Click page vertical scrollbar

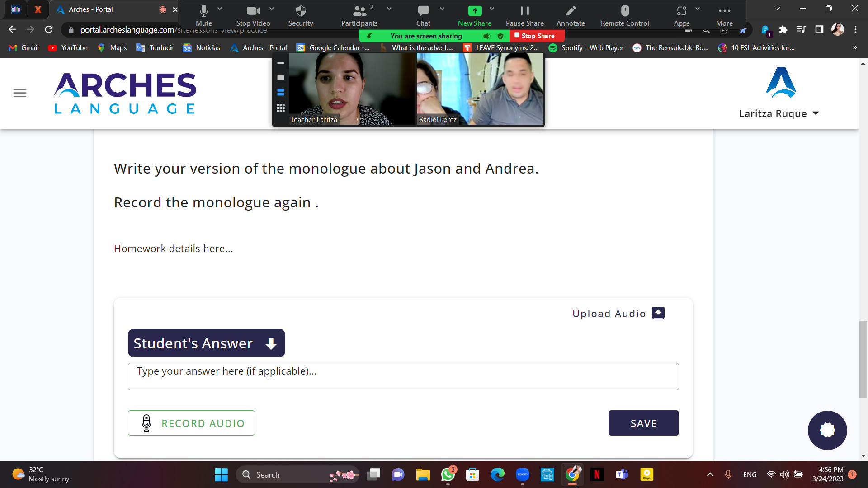pyautogui.click(x=863, y=359)
